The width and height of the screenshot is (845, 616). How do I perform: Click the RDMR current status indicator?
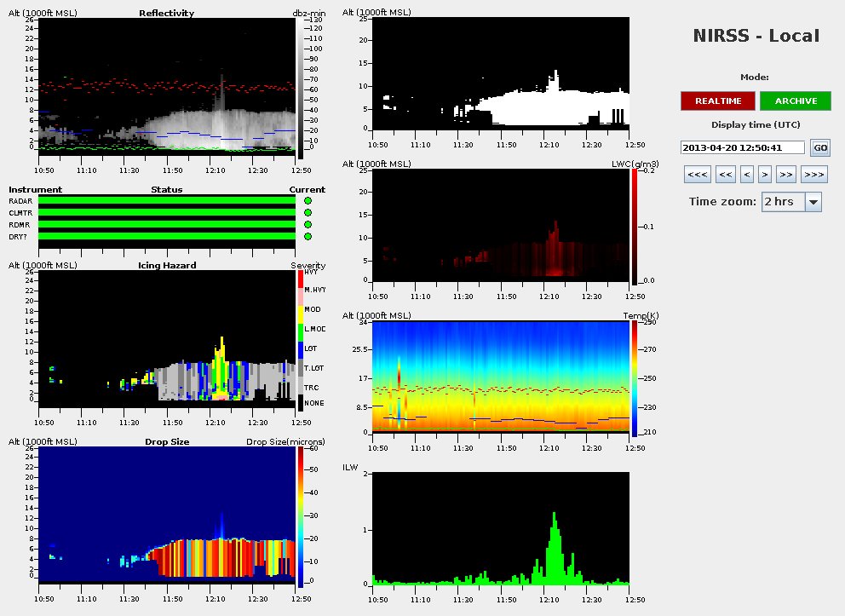tap(308, 224)
